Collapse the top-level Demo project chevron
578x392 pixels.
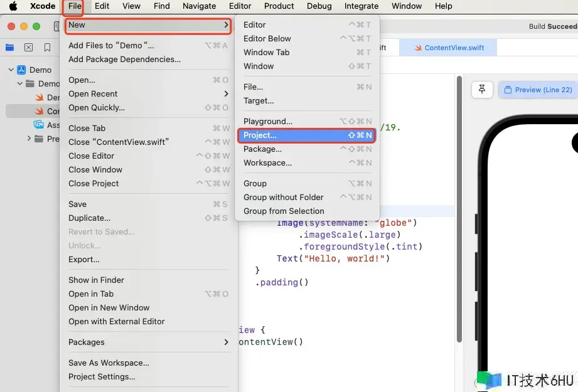point(11,70)
